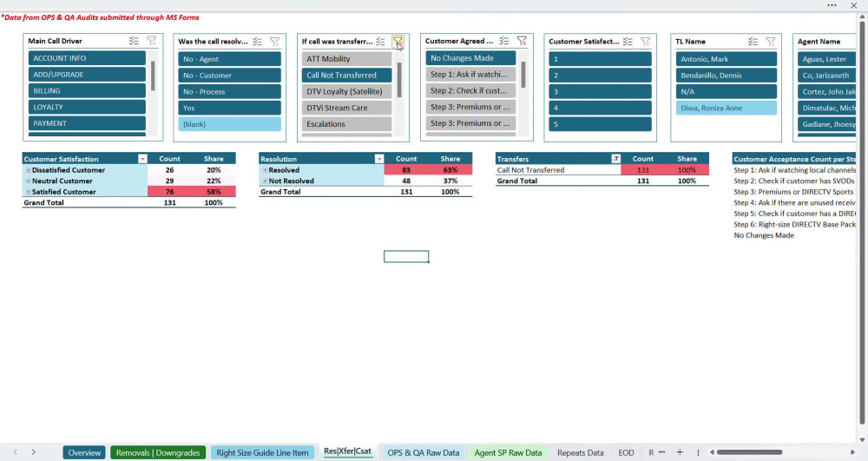Clear filter on Customer Satisfaction slicer
This screenshot has height=461, width=868.
pyautogui.click(x=646, y=42)
